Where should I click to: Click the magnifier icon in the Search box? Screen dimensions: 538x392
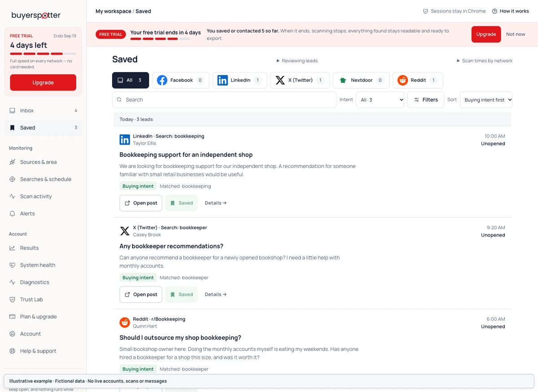click(119, 100)
